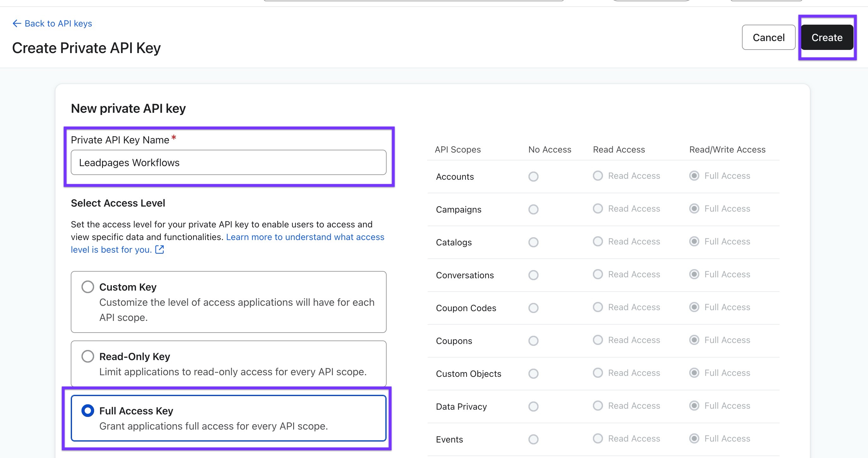
Task: Open 'Learn more to understand what access' link
Action: [x=305, y=237]
